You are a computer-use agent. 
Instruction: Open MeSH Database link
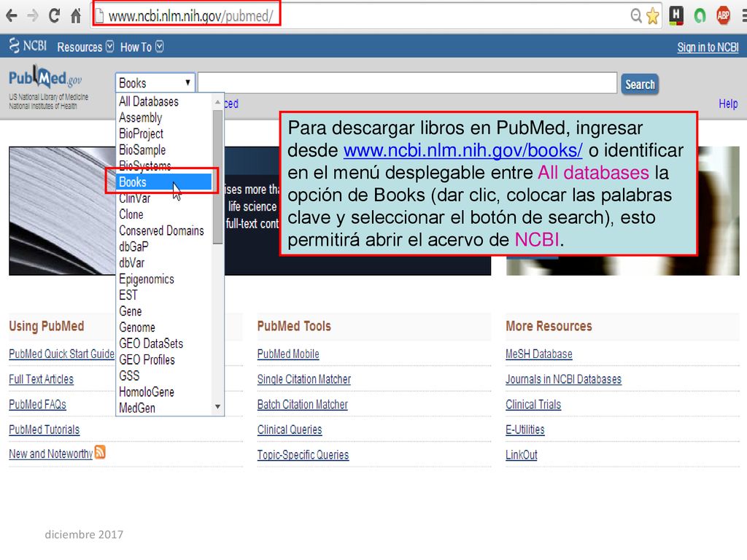tap(539, 354)
